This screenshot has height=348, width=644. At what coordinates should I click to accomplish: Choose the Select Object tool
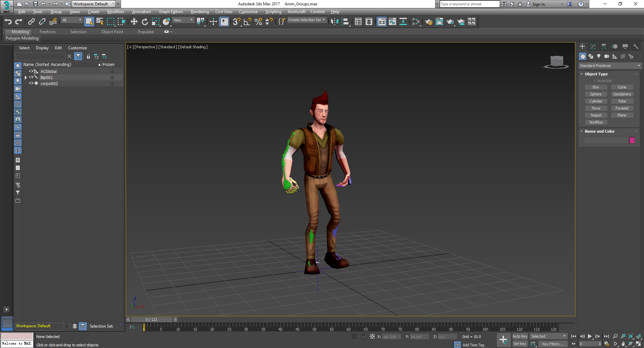point(89,22)
